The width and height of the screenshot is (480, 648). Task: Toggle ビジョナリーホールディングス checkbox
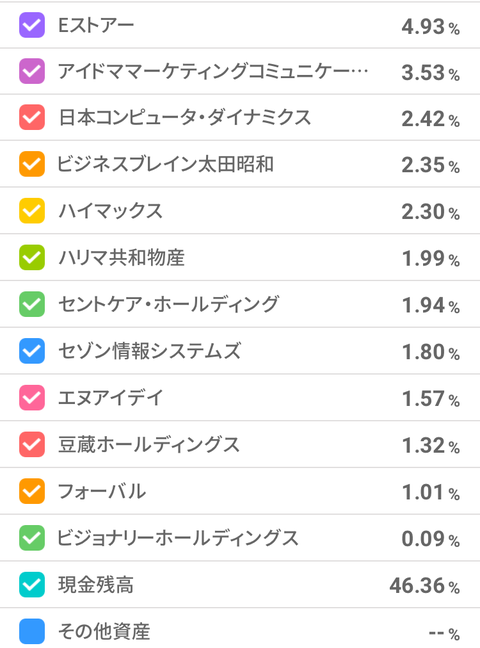32,538
